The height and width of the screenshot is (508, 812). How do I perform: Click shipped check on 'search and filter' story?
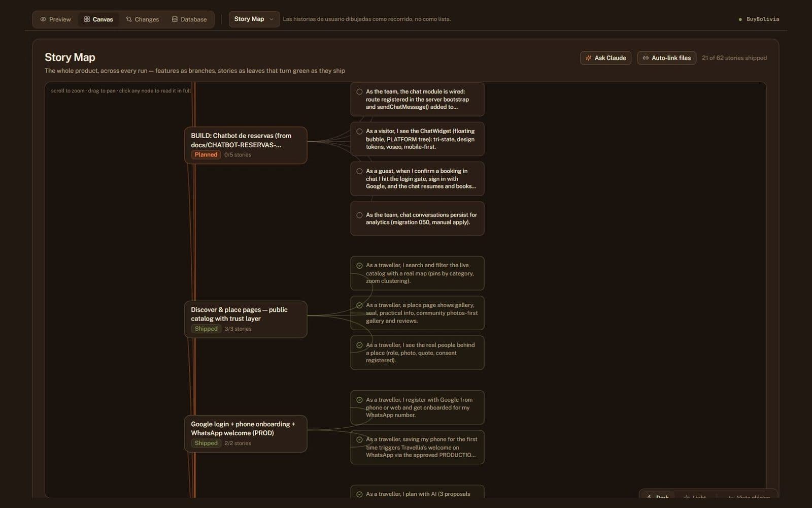click(x=359, y=266)
